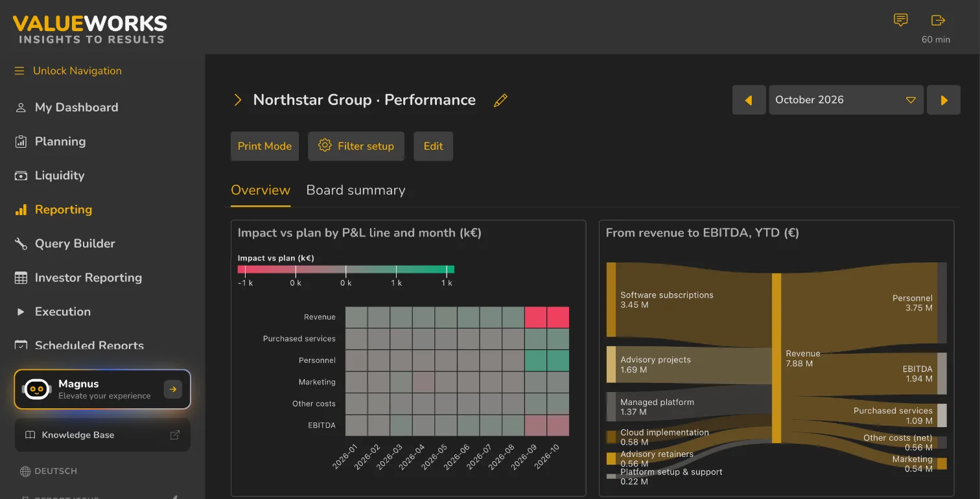This screenshot has width=980, height=499.
Task: Open Filter setup
Action: click(356, 146)
